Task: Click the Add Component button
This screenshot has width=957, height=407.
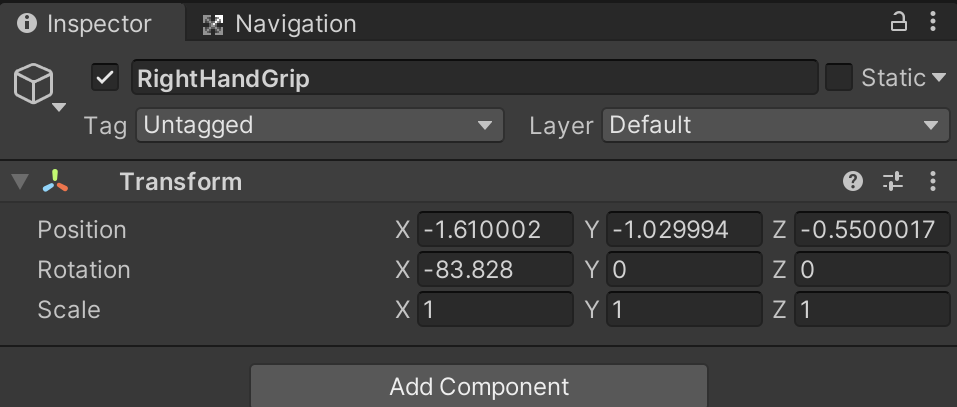Action: (478, 386)
